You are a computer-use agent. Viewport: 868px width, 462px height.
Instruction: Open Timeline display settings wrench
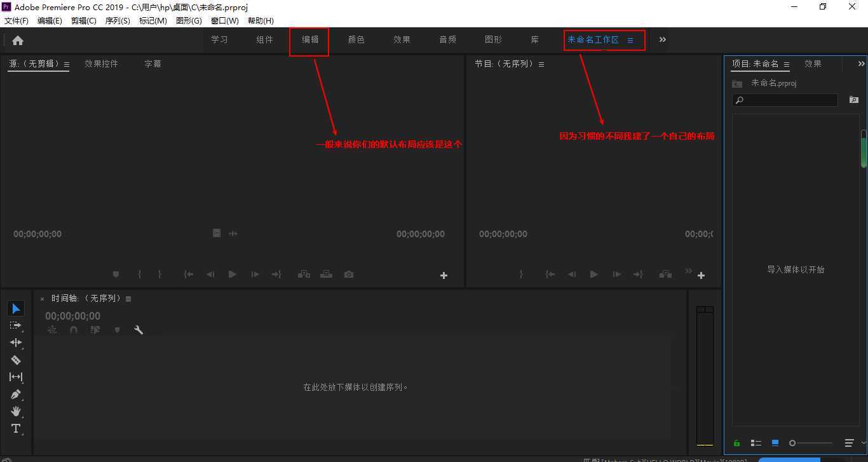pos(139,330)
